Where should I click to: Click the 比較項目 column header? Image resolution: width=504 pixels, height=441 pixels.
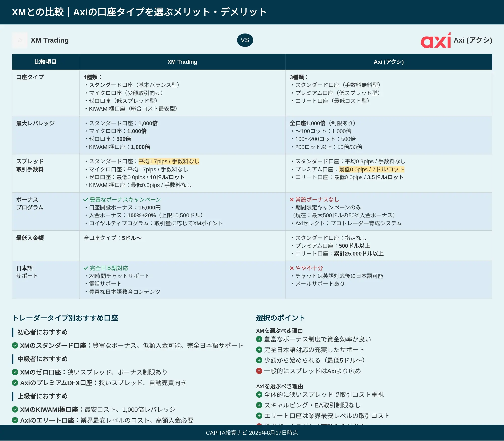tap(46, 62)
